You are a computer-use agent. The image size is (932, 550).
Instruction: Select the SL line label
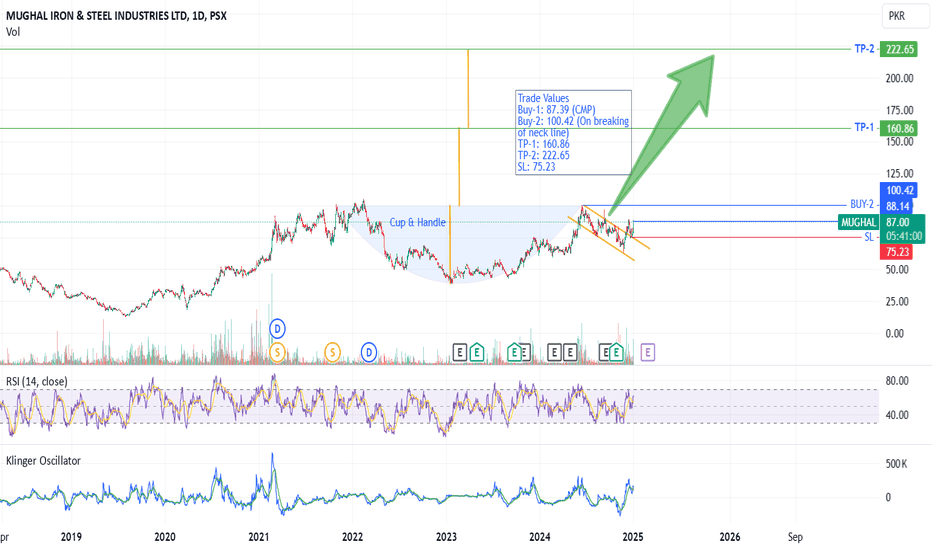pos(869,237)
